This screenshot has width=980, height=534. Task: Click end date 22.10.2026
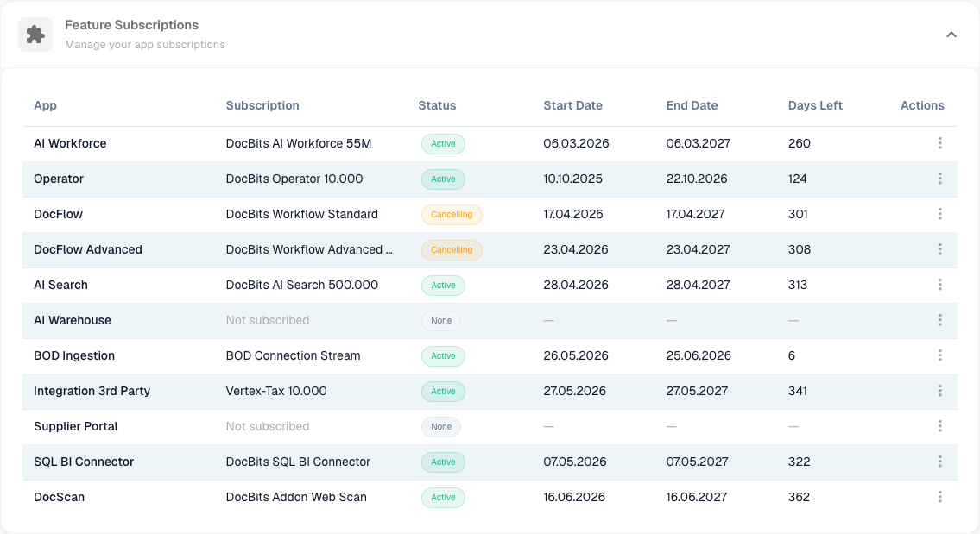(x=696, y=179)
